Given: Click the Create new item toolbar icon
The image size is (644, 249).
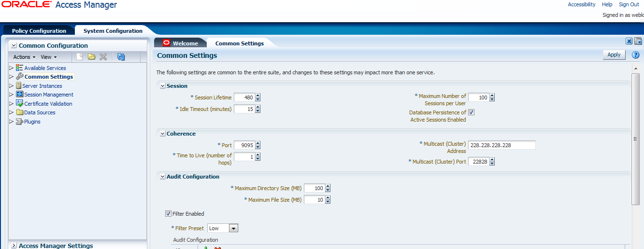Looking at the screenshot, I should [x=80, y=57].
